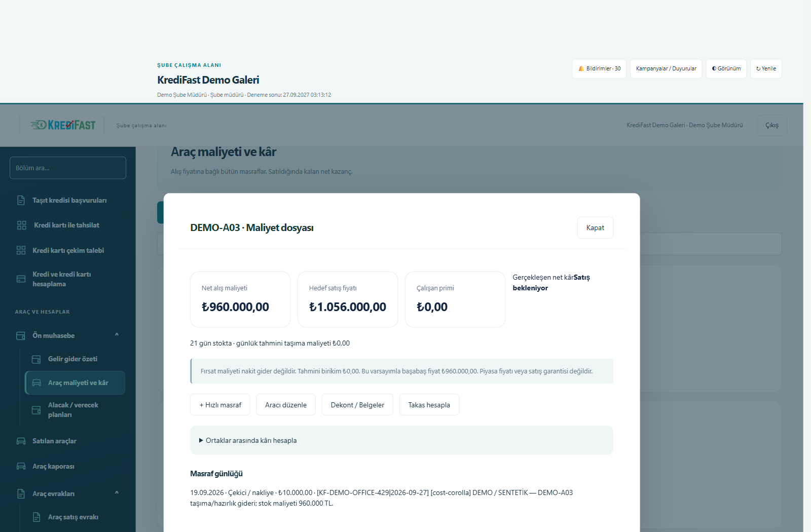Click the Masraf günlüğü heading
Viewport: 811px width, 532px height.
click(216, 474)
